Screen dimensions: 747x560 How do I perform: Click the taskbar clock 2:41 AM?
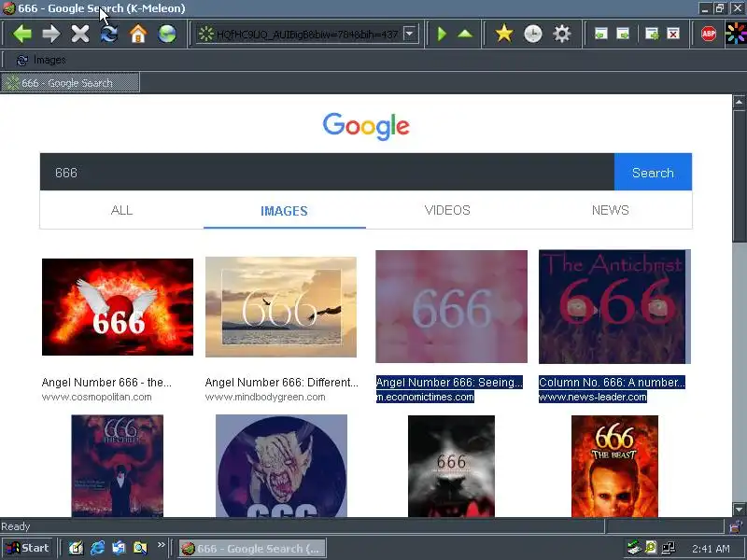click(711, 549)
